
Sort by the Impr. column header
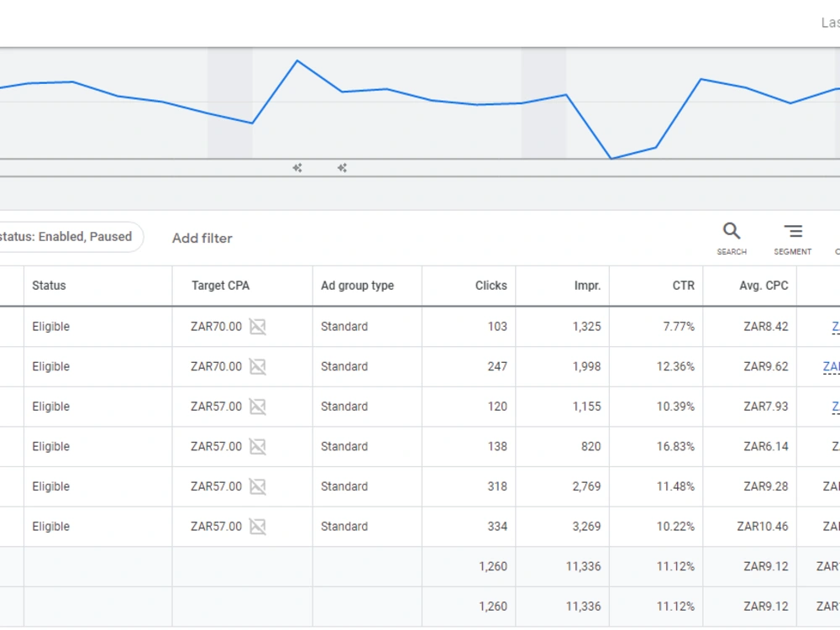click(x=587, y=286)
